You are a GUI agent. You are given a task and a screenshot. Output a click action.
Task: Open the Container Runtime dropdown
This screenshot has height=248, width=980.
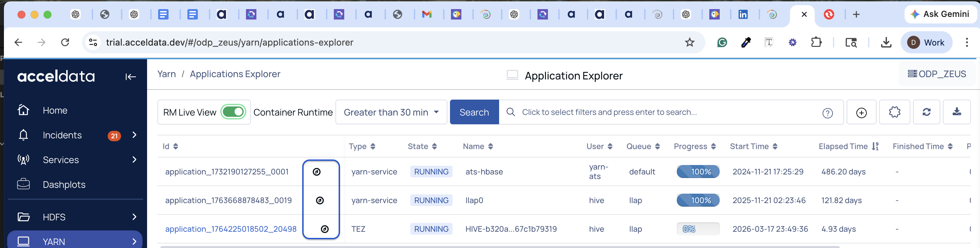click(391, 112)
